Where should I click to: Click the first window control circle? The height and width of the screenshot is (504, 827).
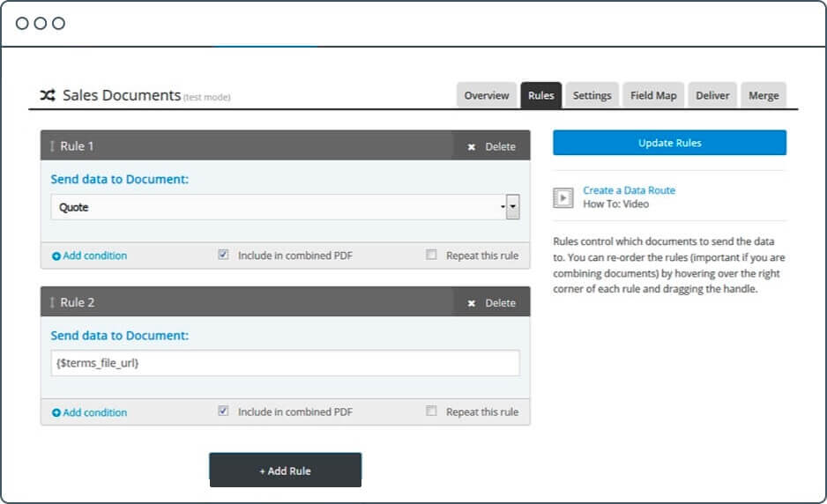(x=22, y=23)
